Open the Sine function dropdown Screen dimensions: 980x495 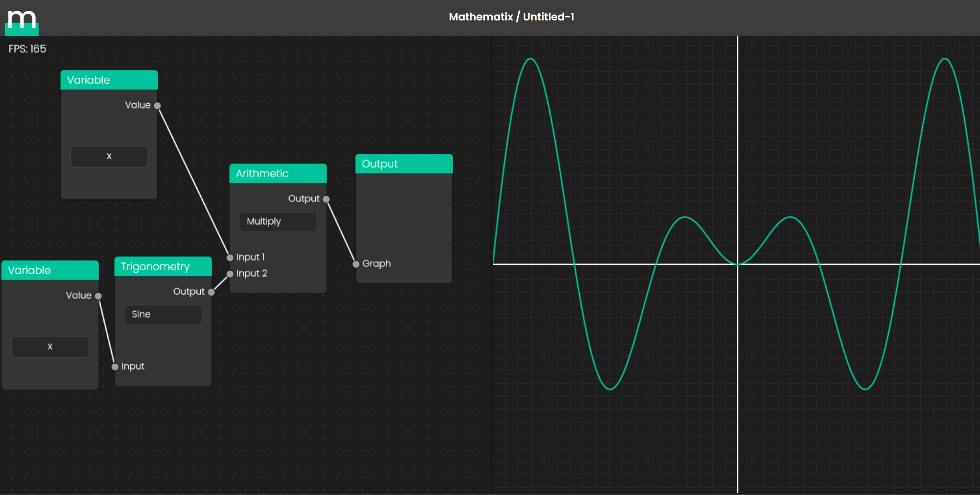click(x=163, y=314)
